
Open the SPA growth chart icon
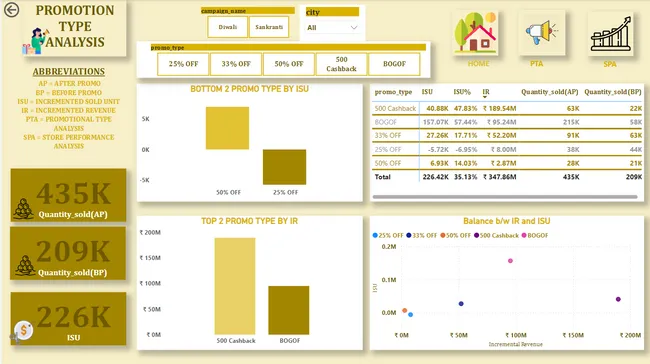(611, 33)
